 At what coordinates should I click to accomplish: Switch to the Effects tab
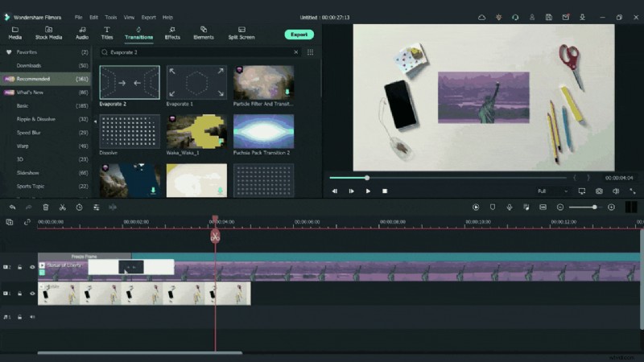click(x=172, y=32)
